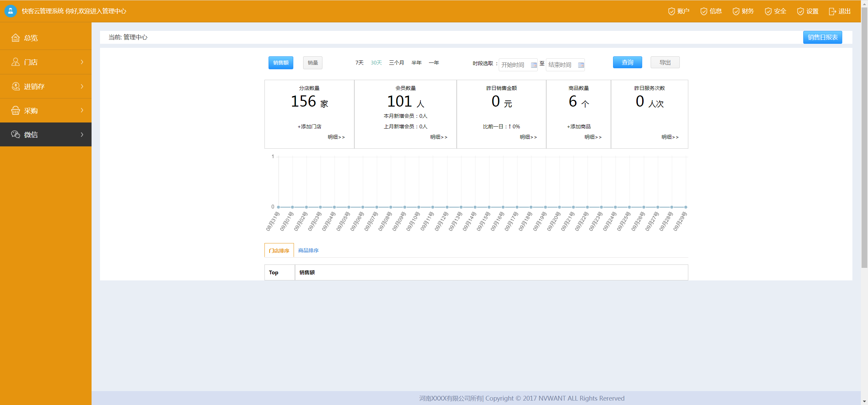Click the 结束时间 input field
This screenshot has height=405, width=868.
(565, 65)
